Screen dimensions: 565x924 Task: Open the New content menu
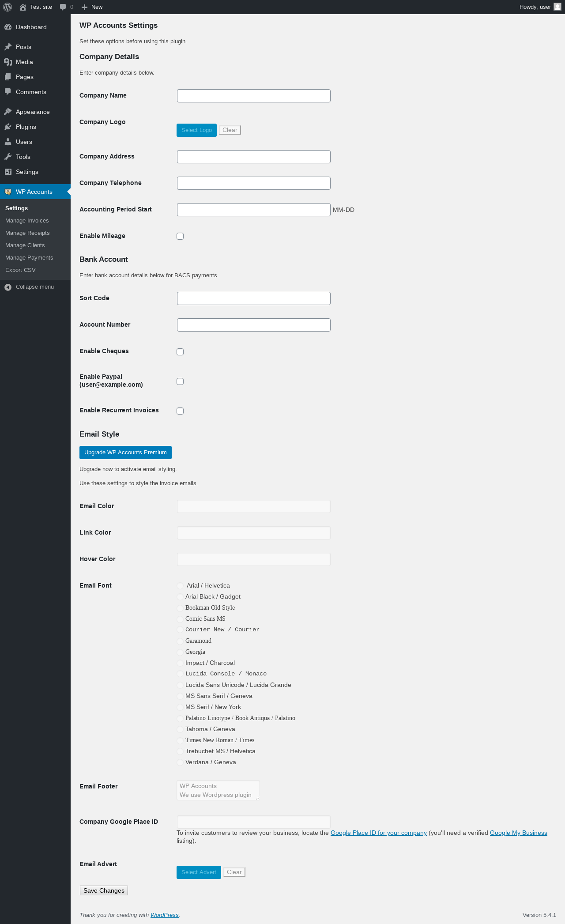[92, 7]
